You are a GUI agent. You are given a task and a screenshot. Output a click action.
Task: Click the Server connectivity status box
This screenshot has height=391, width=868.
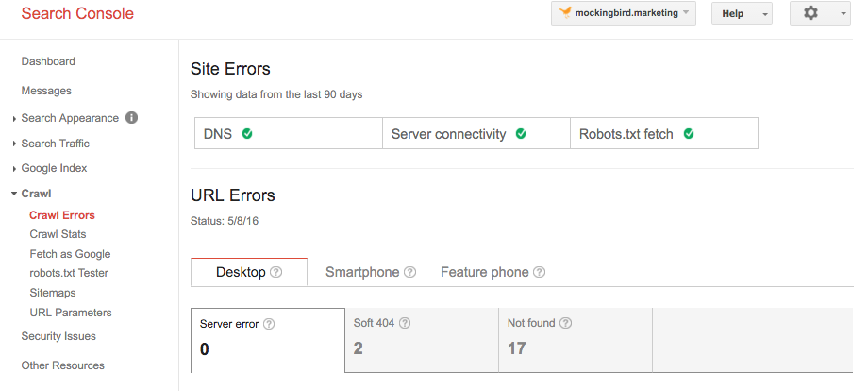click(476, 133)
